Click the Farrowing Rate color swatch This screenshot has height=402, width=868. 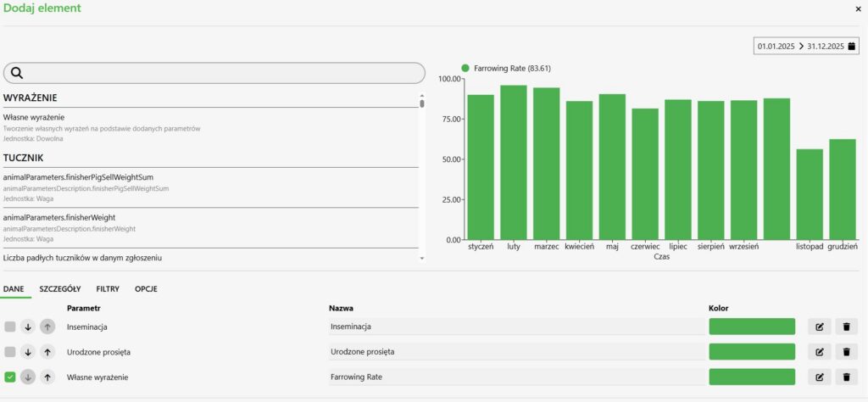click(x=751, y=377)
